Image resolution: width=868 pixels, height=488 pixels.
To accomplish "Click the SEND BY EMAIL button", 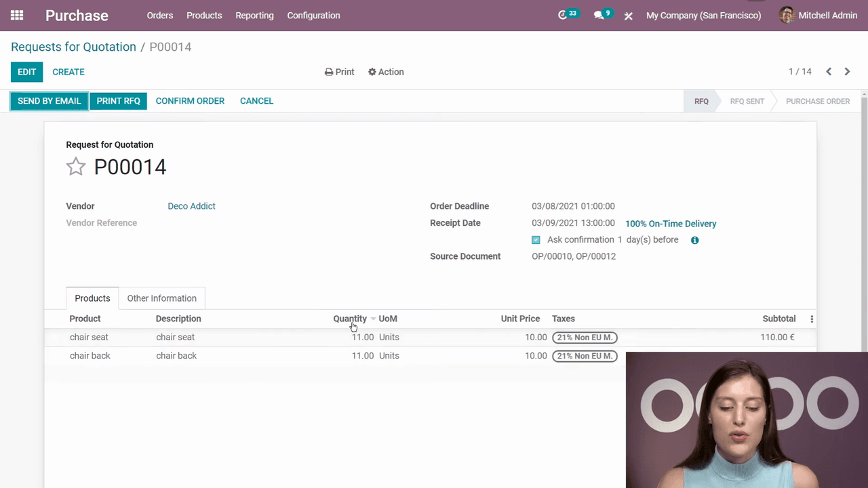I will click(x=49, y=101).
